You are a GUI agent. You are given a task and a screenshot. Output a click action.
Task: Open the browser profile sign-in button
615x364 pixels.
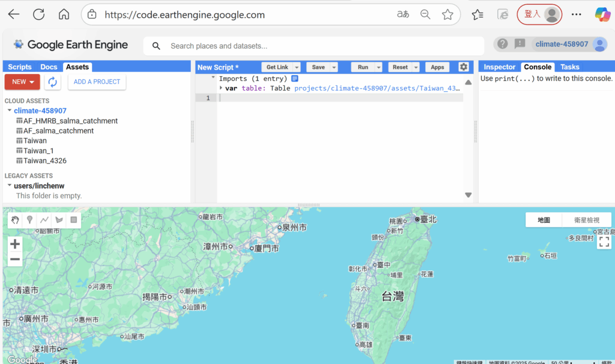(x=539, y=14)
